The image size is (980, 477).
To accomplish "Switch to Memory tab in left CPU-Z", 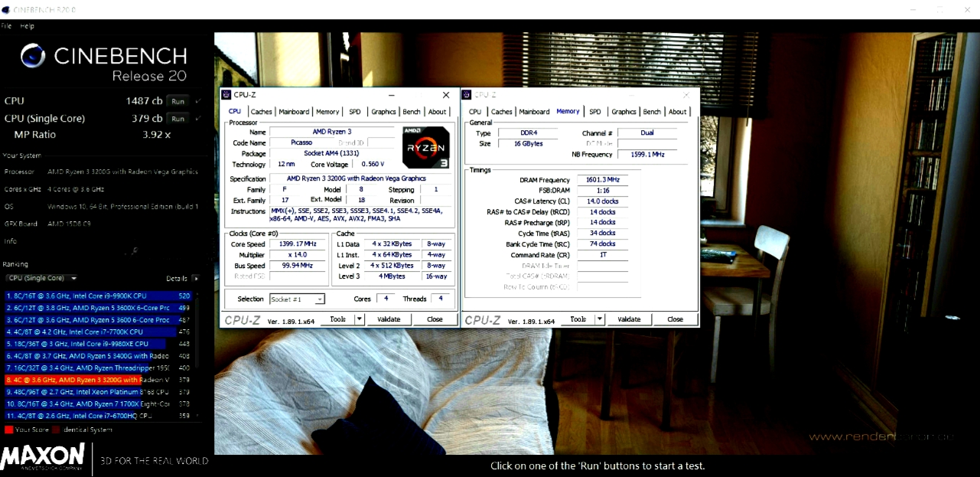I will 327,112.
